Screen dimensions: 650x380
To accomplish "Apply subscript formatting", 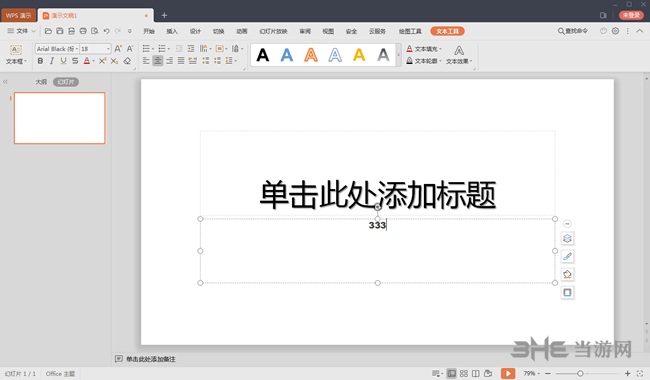I will click(x=114, y=61).
